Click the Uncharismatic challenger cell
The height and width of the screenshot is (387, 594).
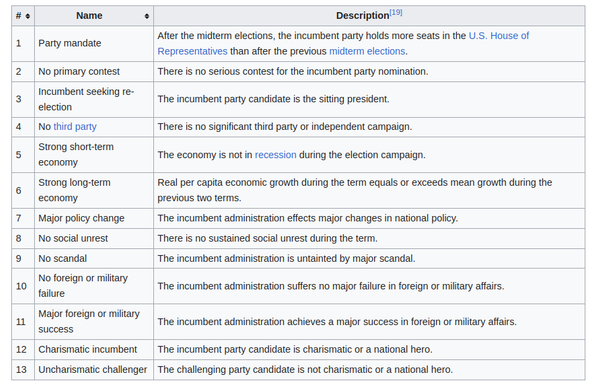[x=94, y=370]
